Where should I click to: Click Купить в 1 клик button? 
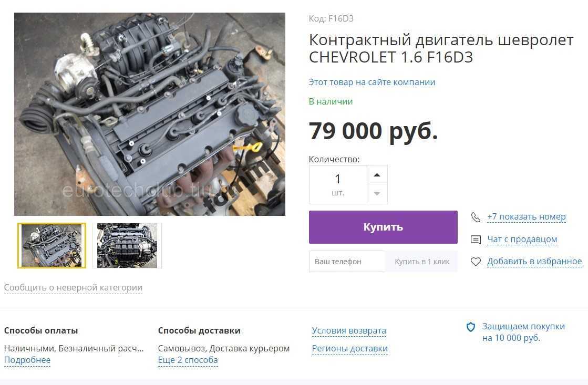click(421, 262)
